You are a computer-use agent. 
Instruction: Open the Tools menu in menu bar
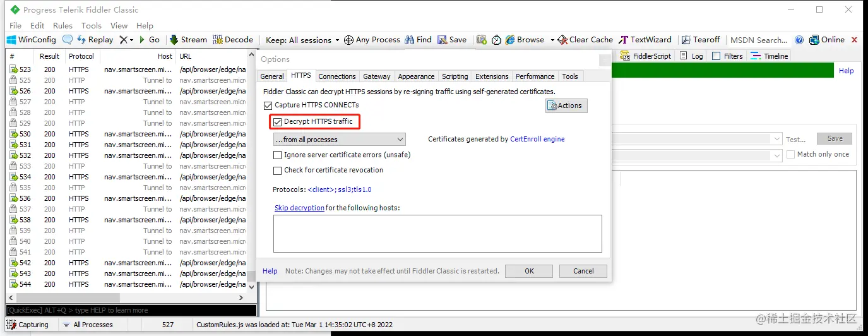pos(92,26)
